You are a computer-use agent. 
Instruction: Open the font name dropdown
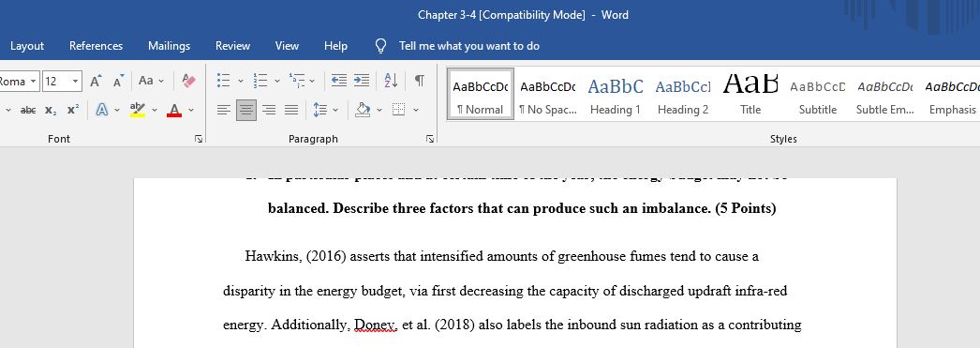(x=33, y=81)
